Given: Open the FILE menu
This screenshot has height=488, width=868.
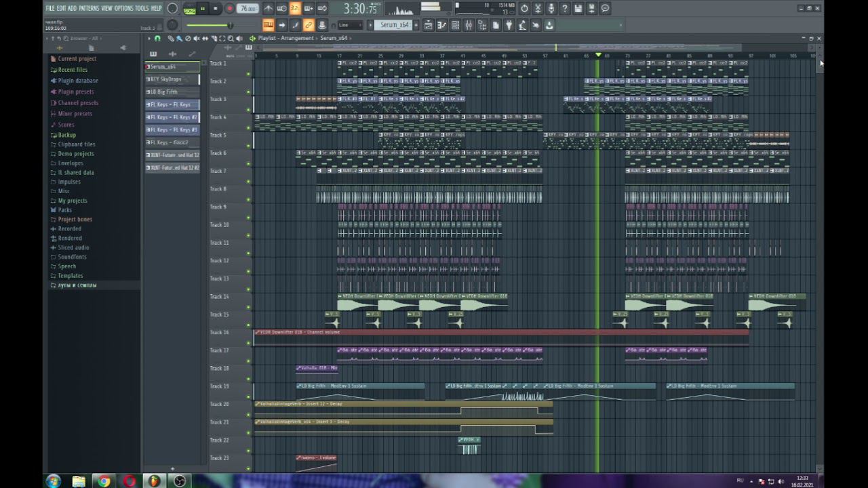Looking at the screenshot, I should tap(50, 8).
